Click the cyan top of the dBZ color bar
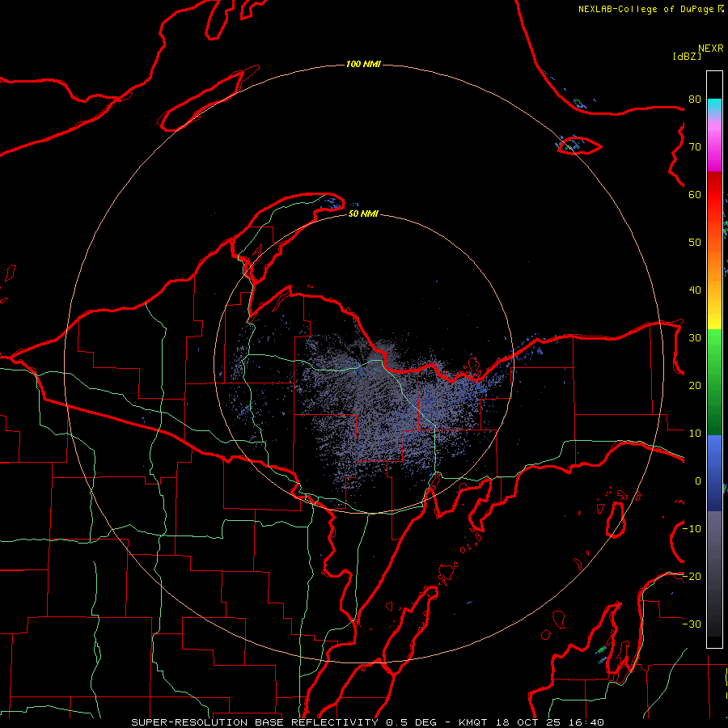 714,107
